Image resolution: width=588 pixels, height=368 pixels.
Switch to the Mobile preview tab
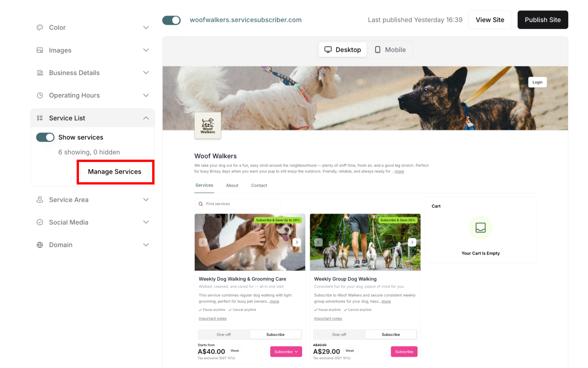(x=390, y=50)
